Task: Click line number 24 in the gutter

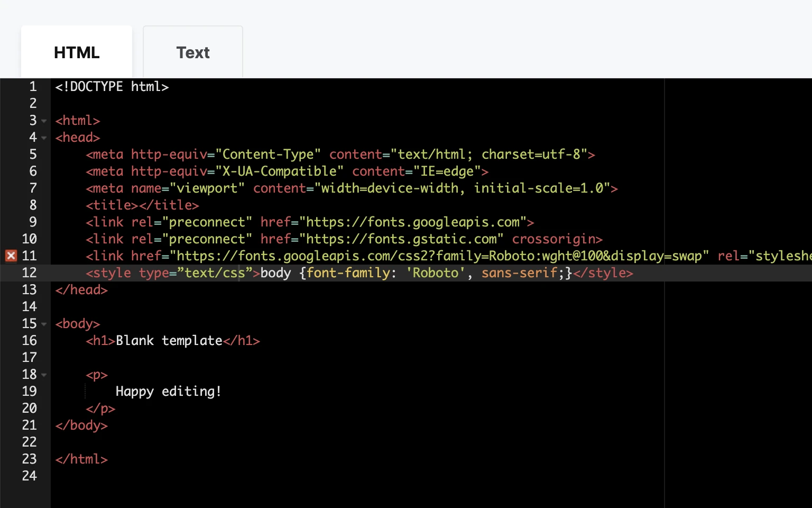Action: (x=29, y=476)
